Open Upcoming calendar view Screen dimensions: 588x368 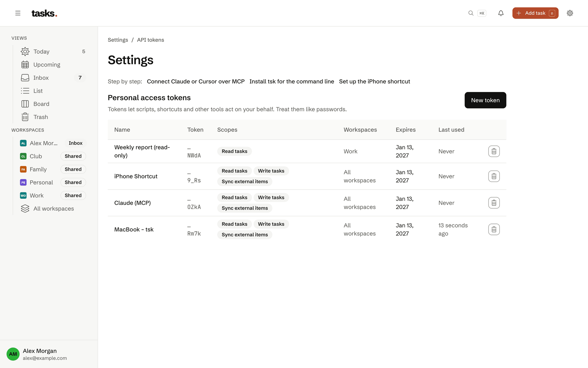53,65
